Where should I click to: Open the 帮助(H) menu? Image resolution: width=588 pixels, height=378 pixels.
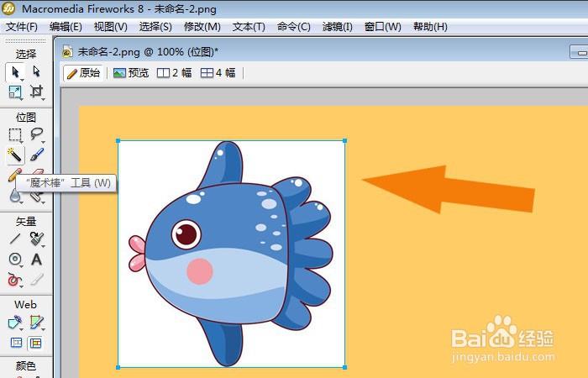430,27
